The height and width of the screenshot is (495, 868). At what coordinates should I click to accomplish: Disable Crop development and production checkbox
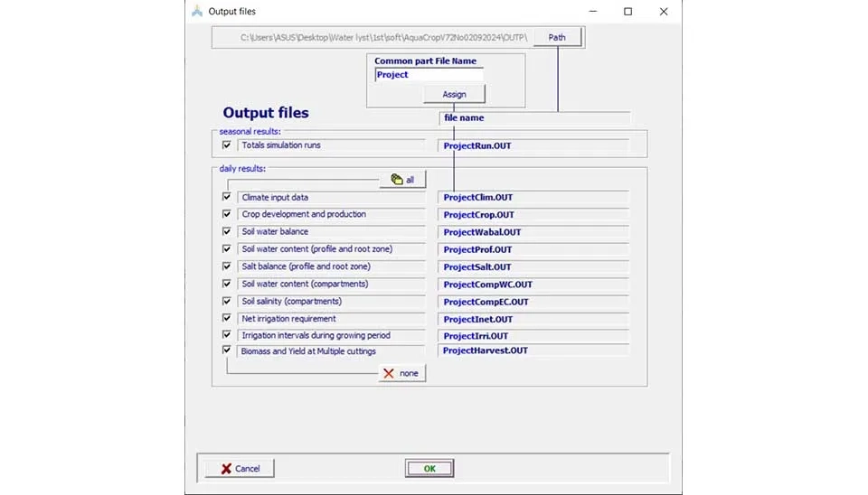[227, 214]
